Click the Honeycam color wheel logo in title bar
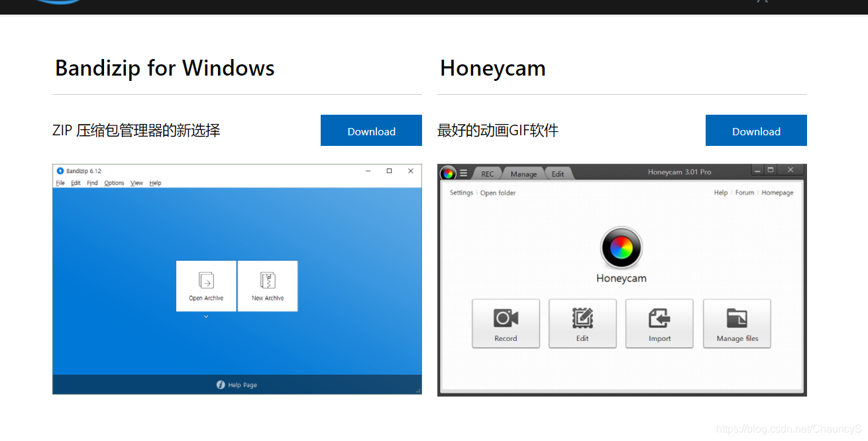This screenshot has width=868, height=441. [448, 173]
